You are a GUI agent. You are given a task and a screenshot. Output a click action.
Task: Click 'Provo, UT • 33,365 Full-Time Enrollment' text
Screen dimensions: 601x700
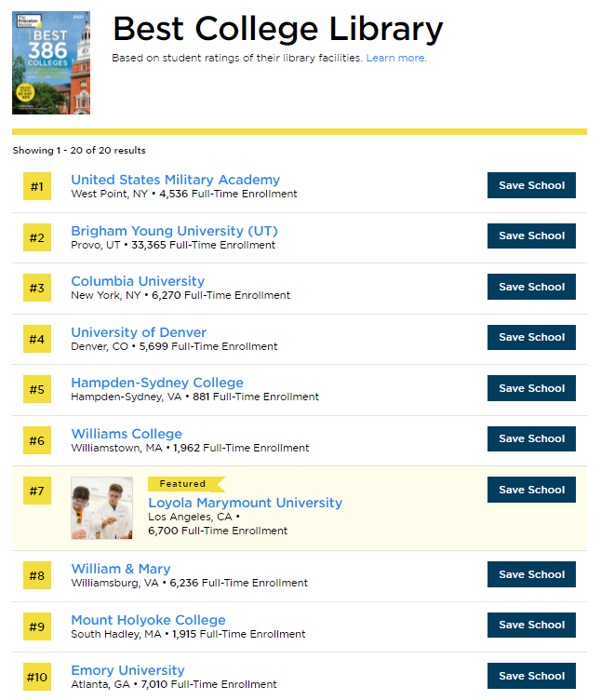(173, 245)
